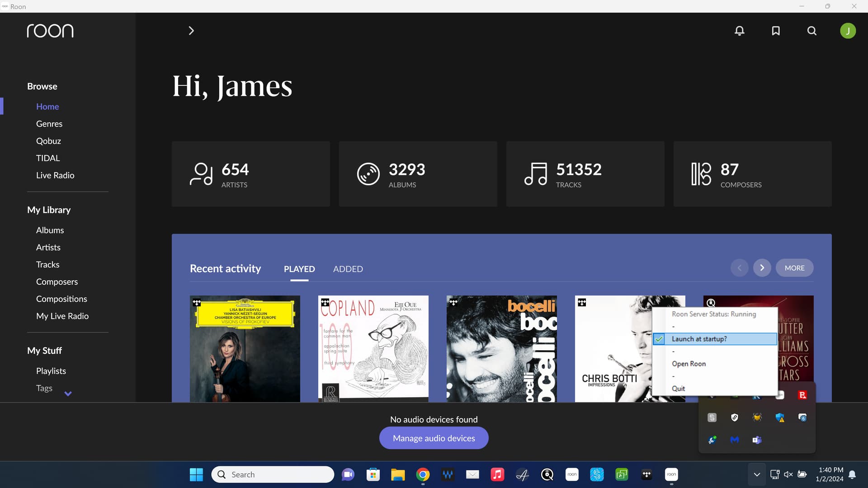
Task: Open Live Radio in sidebar
Action: click(55, 175)
